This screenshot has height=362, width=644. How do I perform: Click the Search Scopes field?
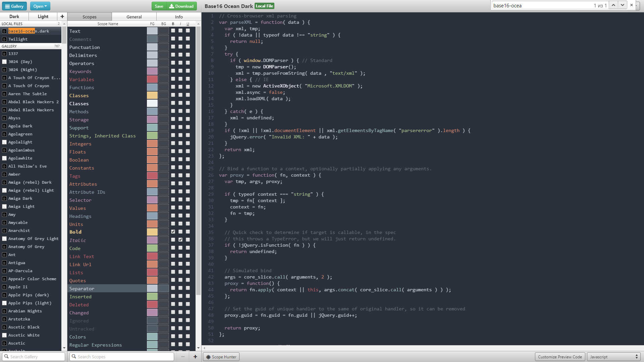pyautogui.click(x=122, y=357)
